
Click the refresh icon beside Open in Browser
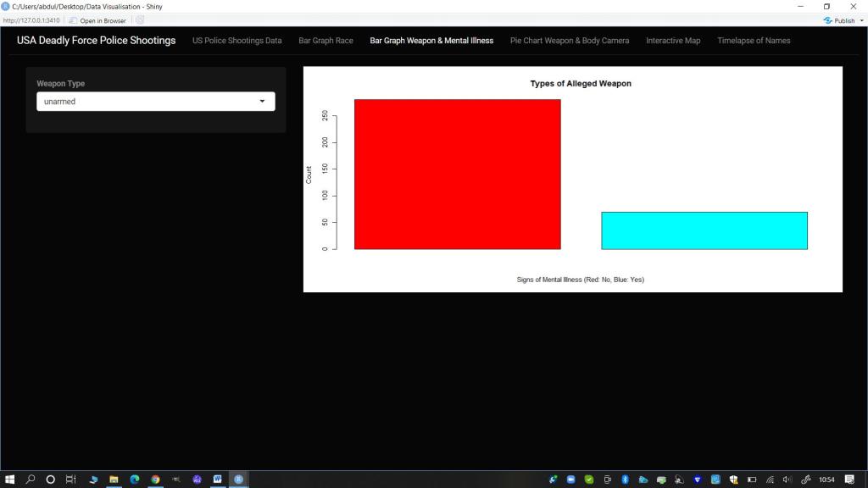(140, 20)
